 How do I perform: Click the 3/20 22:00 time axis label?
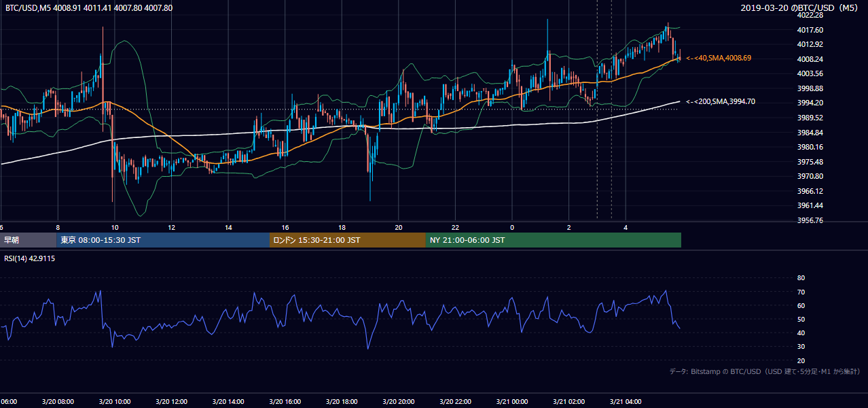coord(455,402)
